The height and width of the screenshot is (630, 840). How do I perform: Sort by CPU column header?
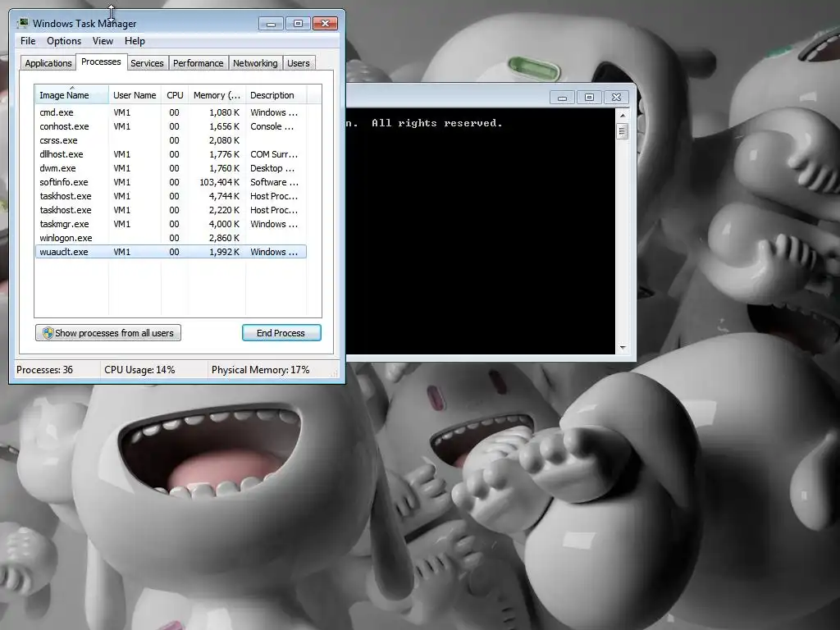175,95
